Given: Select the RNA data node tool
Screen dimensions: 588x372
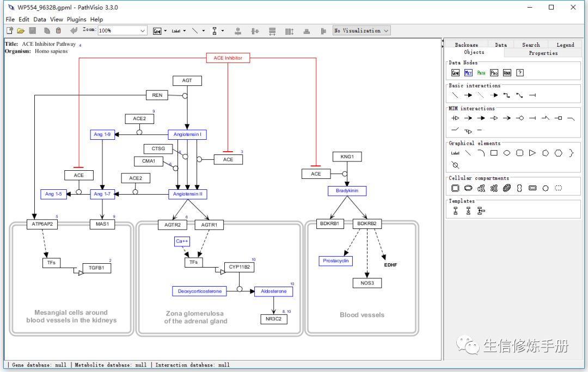Looking at the screenshot, I should (x=507, y=72).
